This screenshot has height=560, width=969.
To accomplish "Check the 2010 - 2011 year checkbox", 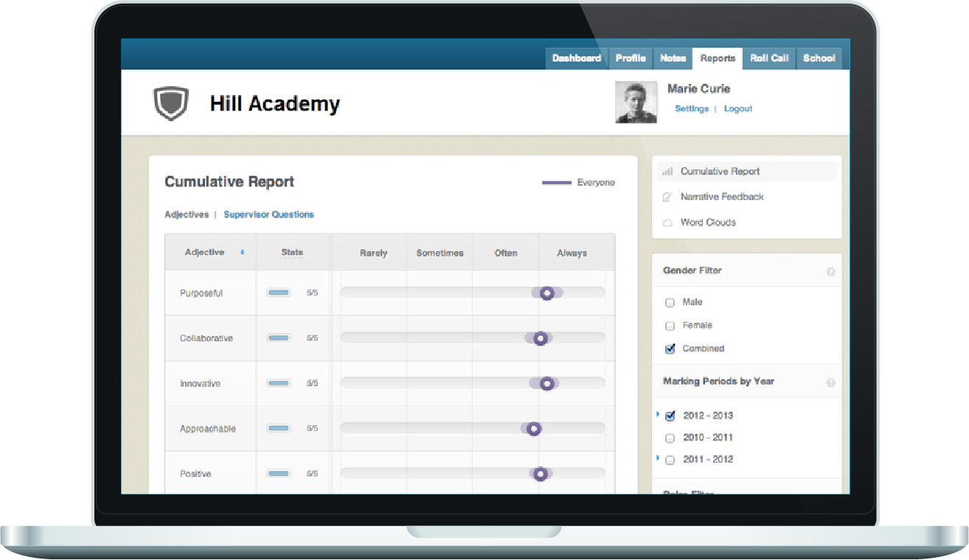I will point(670,438).
